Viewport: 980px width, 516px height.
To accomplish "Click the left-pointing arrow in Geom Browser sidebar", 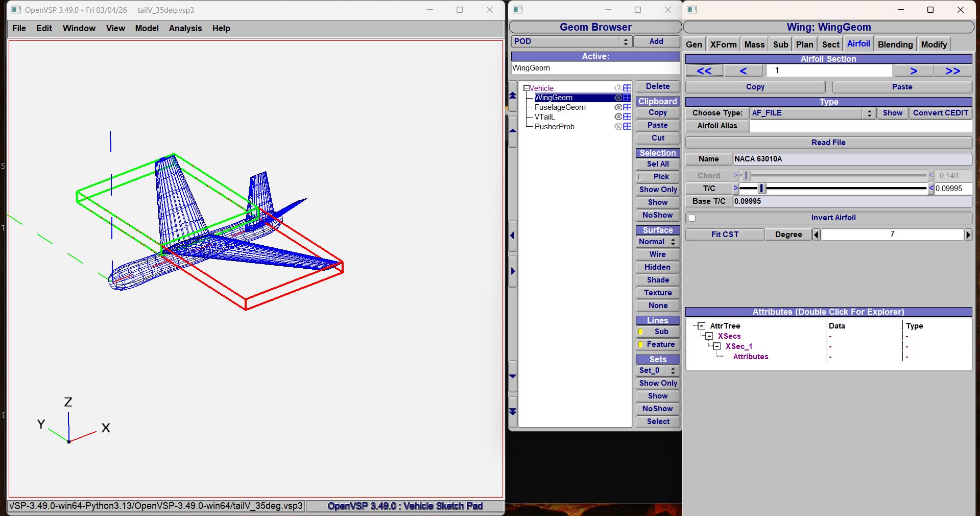I will 513,236.
